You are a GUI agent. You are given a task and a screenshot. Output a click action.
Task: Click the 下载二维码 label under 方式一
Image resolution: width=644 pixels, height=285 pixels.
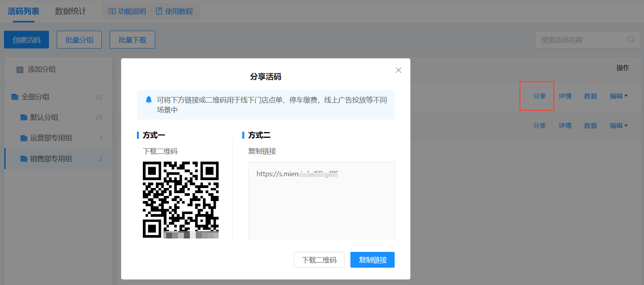pos(160,151)
